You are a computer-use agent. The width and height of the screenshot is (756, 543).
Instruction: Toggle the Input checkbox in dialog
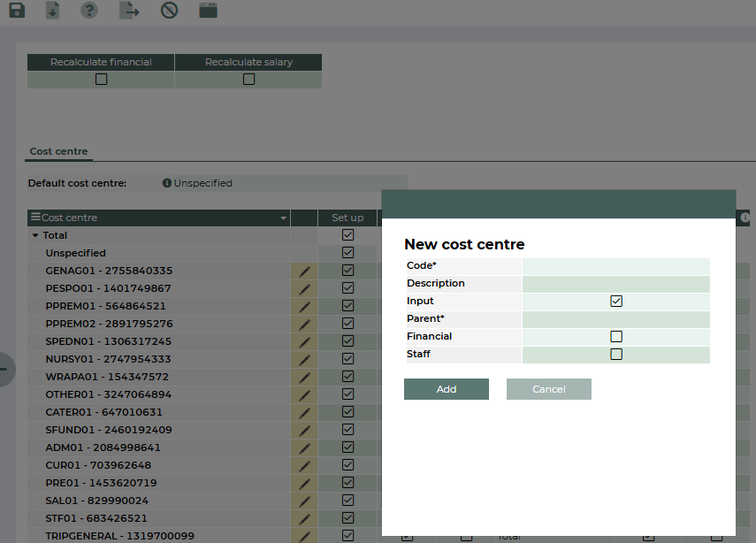616,302
